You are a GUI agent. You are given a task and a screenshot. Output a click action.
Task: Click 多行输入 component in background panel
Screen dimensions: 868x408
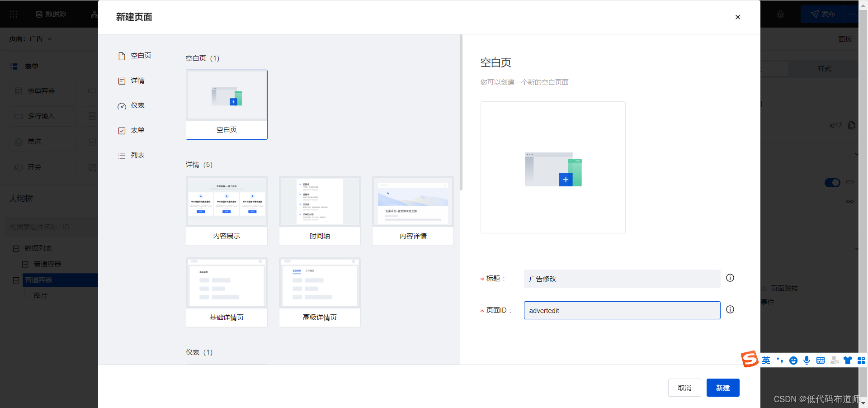[x=42, y=116]
